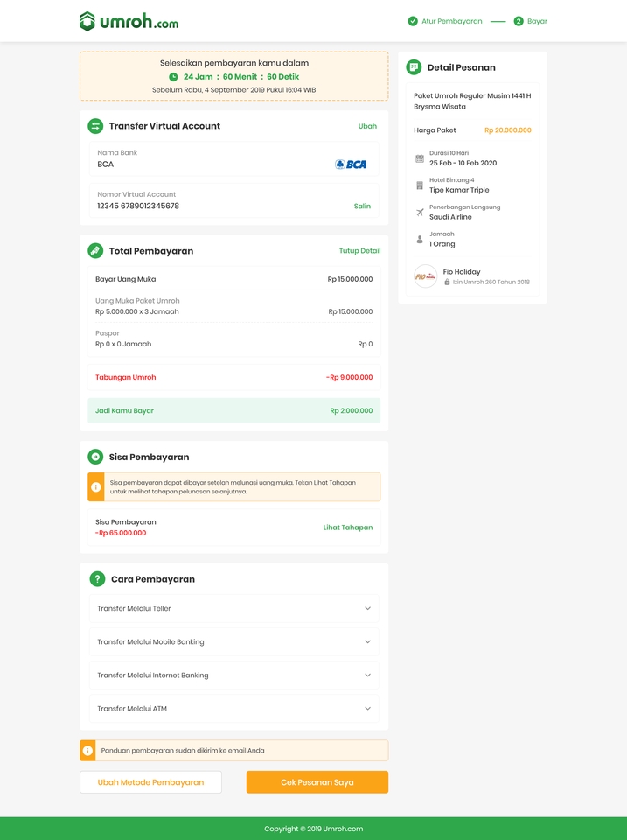Expand Transfer Melalui ATM chevron
This screenshot has height=840, width=627.
point(368,708)
